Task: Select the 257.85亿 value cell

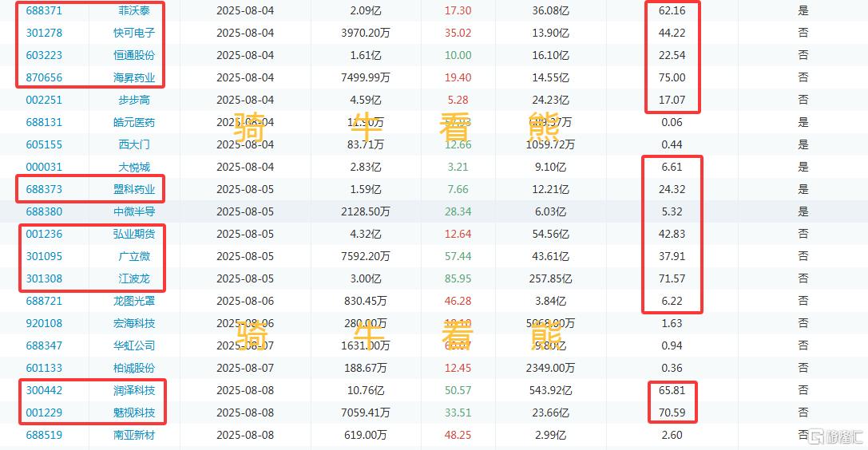Action: click(550, 278)
